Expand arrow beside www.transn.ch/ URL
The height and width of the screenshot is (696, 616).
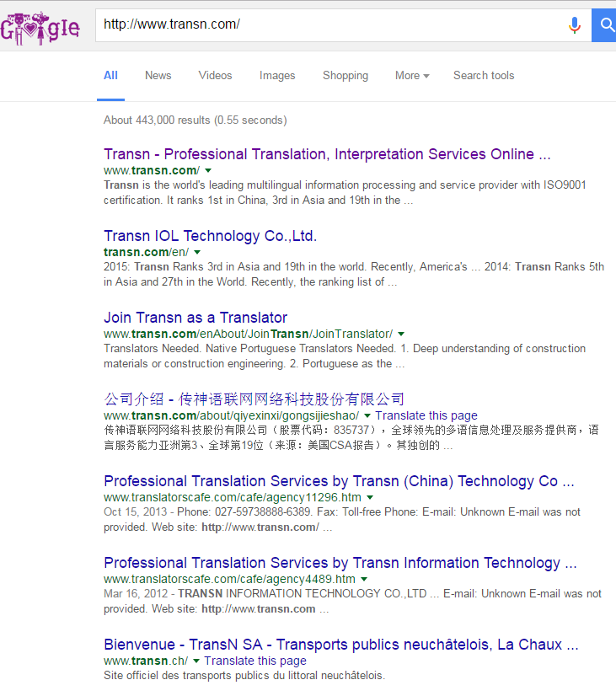click(196, 661)
